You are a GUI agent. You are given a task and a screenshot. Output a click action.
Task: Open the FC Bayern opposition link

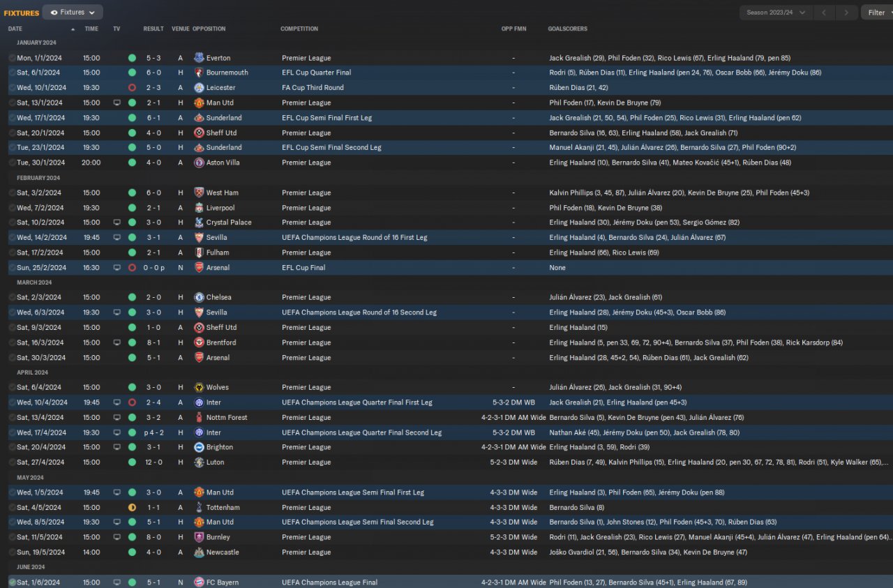[223, 582]
